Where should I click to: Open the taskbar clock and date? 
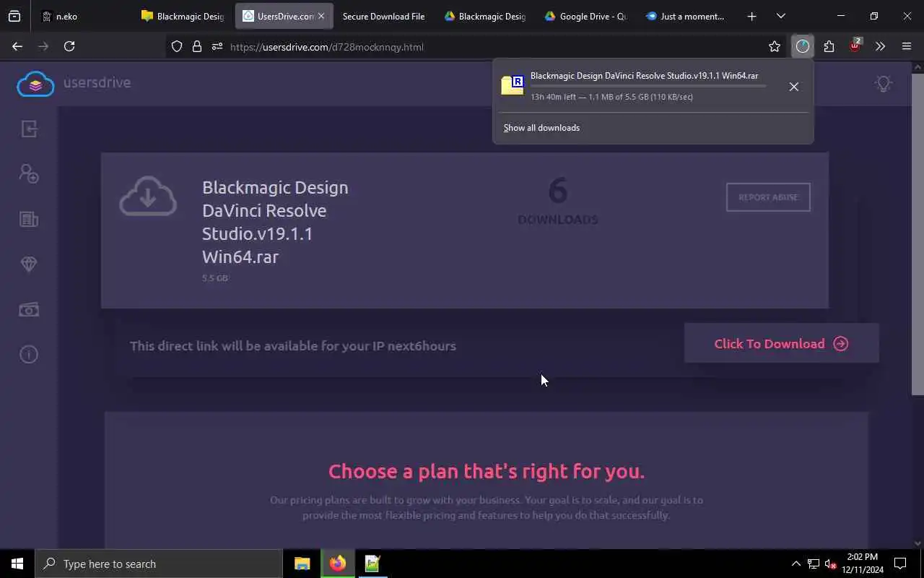click(x=863, y=564)
